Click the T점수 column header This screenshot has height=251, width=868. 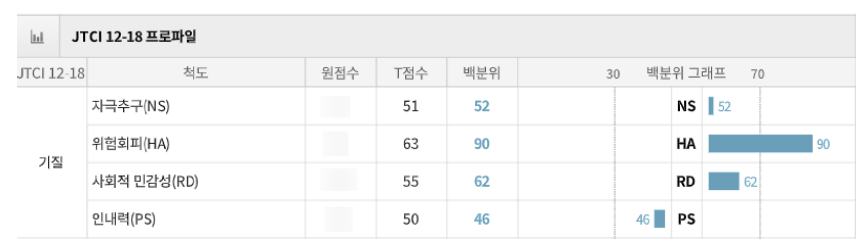(411, 73)
